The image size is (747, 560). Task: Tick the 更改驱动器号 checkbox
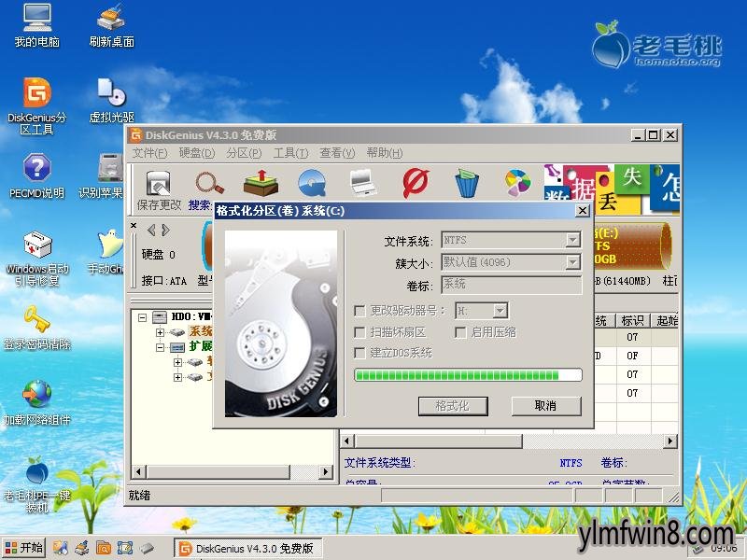point(359,311)
